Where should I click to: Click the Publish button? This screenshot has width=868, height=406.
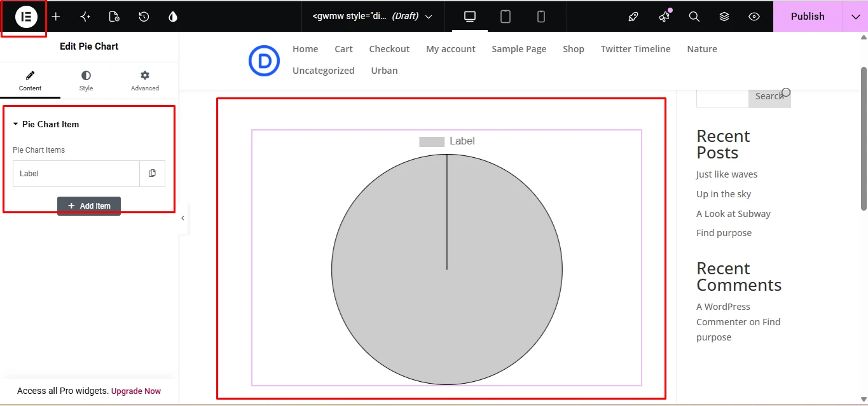[x=808, y=17]
